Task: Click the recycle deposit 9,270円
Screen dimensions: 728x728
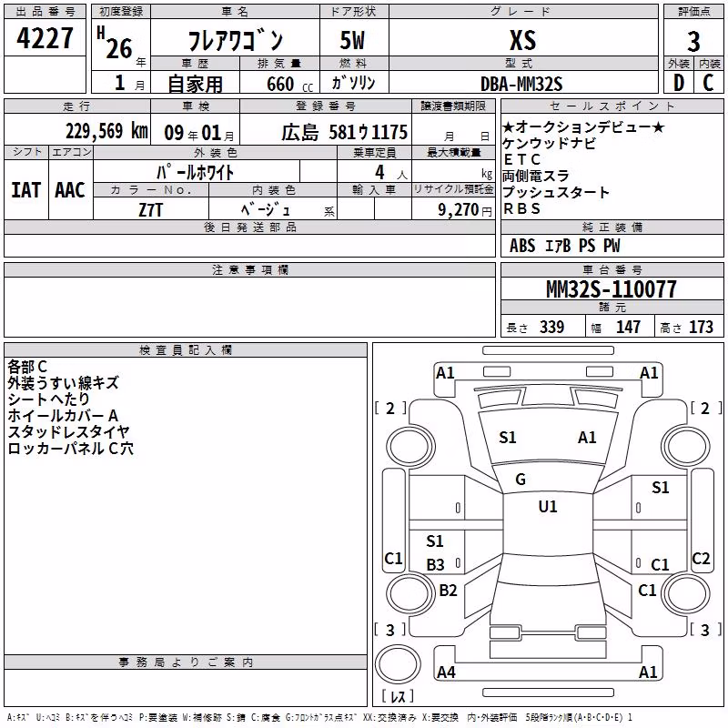Action: pos(465,210)
